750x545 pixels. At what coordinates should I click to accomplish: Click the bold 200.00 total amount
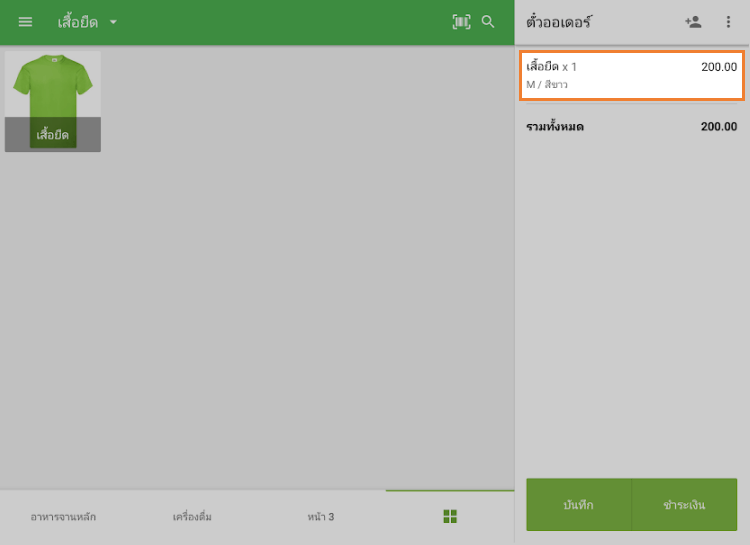718,127
